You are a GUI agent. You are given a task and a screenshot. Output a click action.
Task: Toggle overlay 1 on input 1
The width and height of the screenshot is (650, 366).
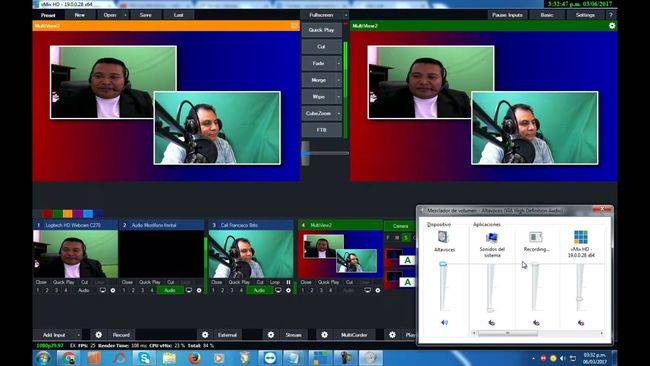pyautogui.click(x=38, y=290)
